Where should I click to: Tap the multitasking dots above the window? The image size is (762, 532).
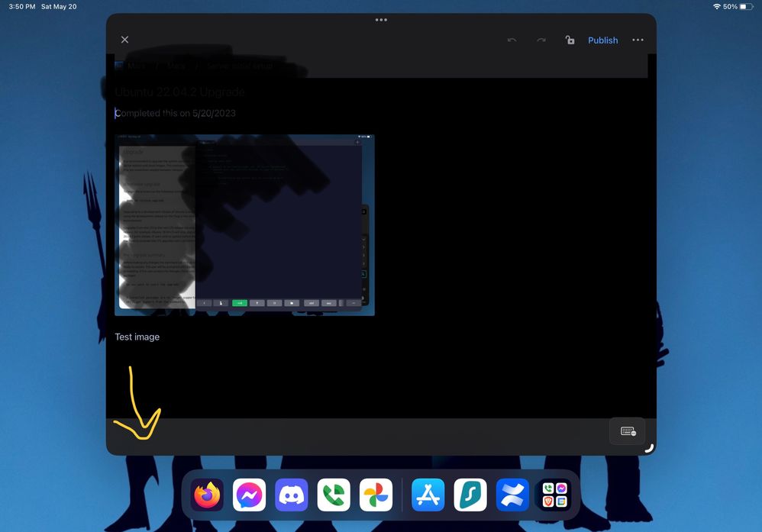tap(381, 20)
